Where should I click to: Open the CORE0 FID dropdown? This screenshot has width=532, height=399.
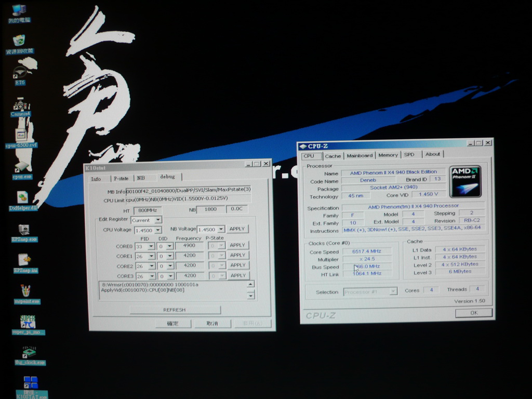click(151, 246)
